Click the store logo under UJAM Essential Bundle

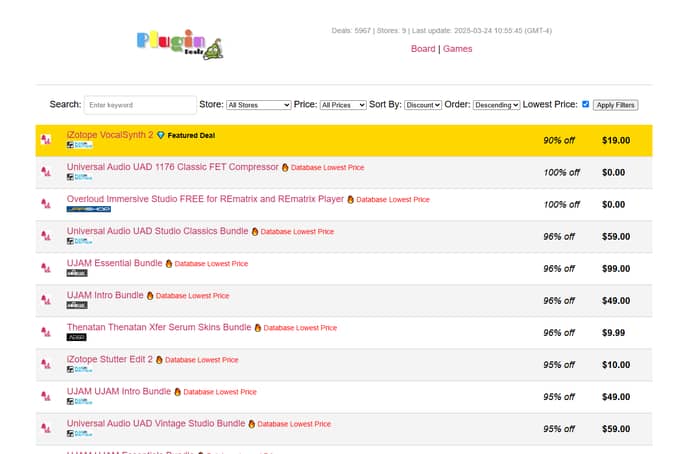[x=77, y=273]
